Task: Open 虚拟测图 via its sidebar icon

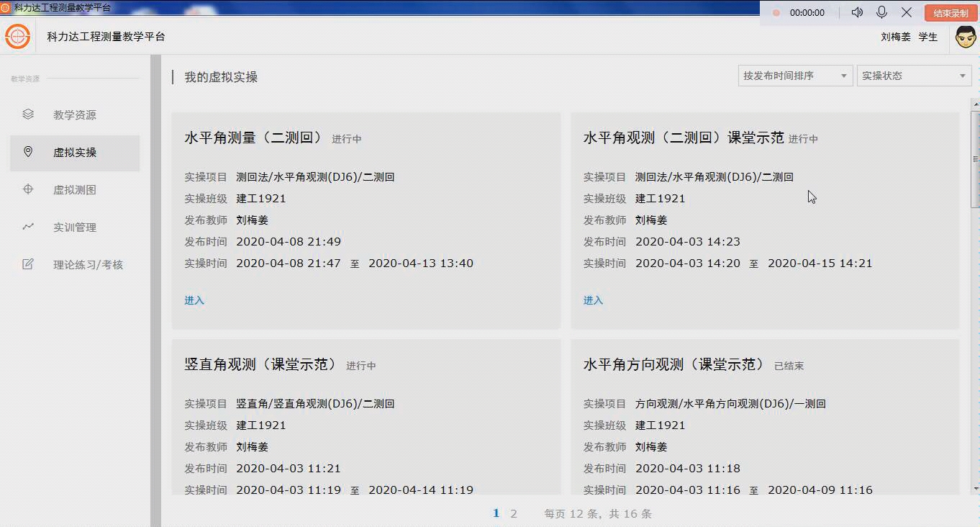Action: (x=27, y=189)
